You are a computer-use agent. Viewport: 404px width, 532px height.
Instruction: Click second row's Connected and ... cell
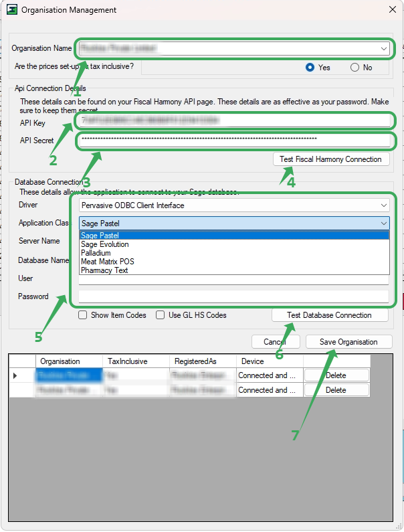(270, 390)
